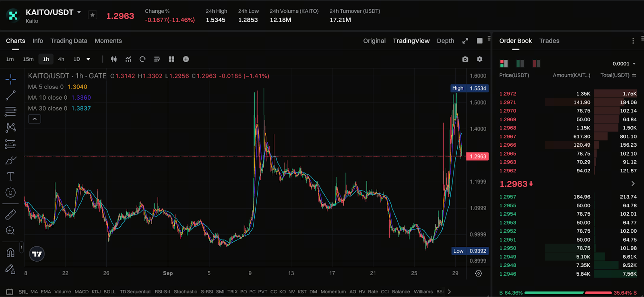Screen dimensions: 644x297
Task: Show asks-only order book view
Action: pyautogui.click(x=536, y=63)
